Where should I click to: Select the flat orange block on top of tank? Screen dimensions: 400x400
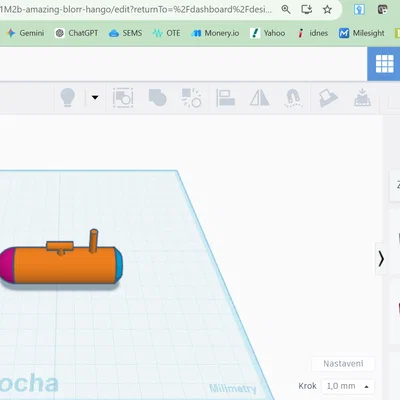tap(60, 246)
